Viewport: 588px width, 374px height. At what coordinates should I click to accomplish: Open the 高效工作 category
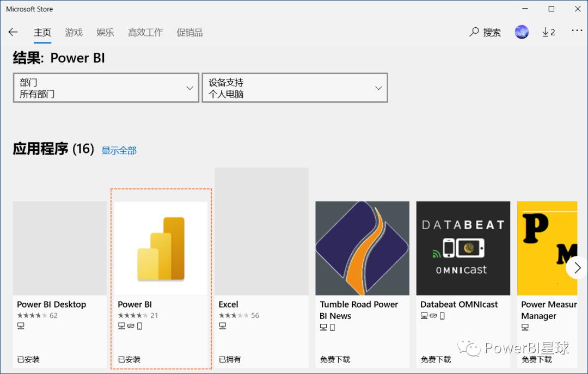pos(145,32)
